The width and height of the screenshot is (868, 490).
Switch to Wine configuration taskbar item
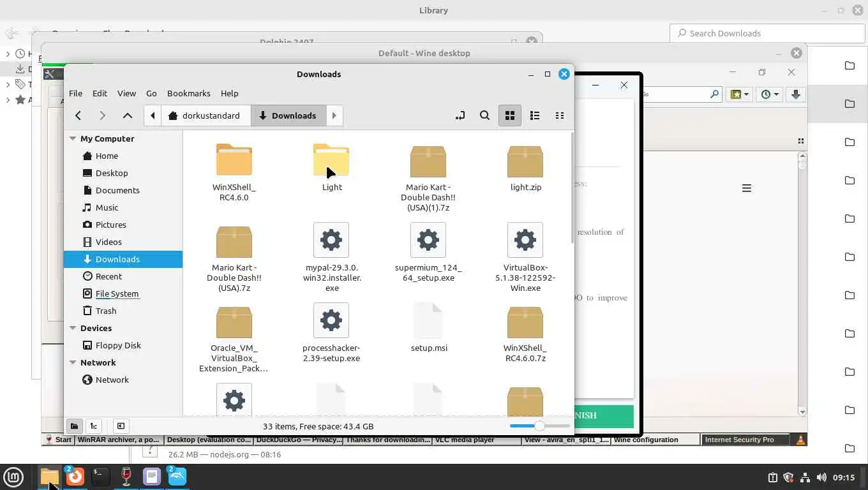pos(655,440)
